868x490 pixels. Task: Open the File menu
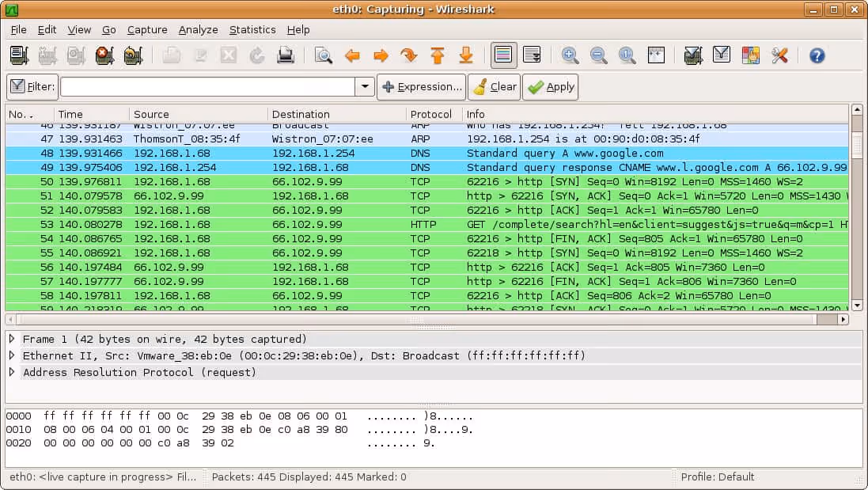[18, 30]
